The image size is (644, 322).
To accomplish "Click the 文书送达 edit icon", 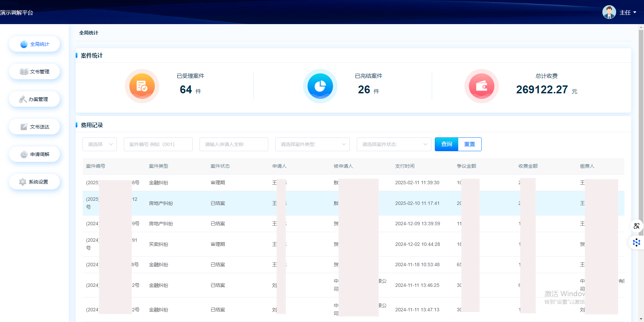I will tap(24, 127).
